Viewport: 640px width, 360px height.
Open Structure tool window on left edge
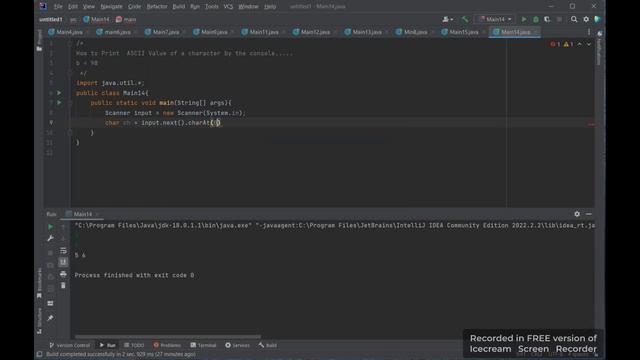pyautogui.click(x=39, y=321)
